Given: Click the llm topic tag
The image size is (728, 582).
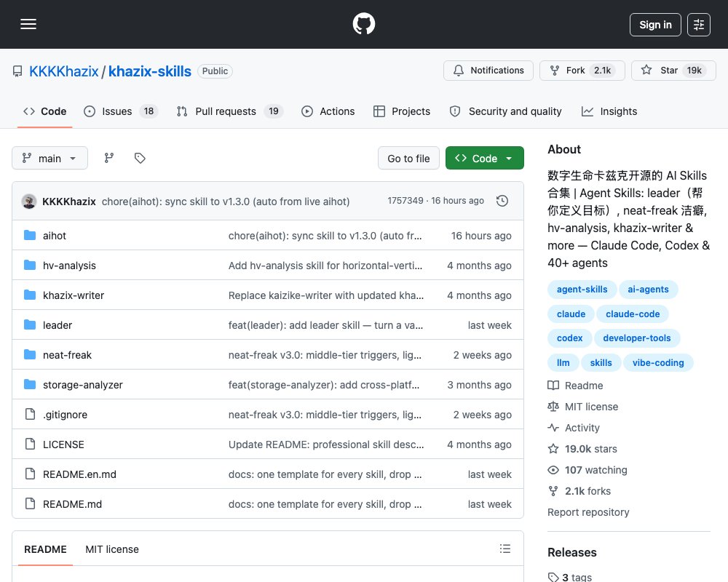Looking at the screenshot, I should [563, 363].
